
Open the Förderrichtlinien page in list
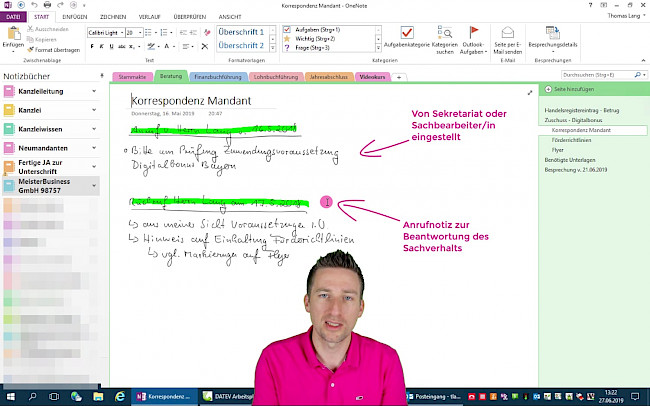[573, 142]
